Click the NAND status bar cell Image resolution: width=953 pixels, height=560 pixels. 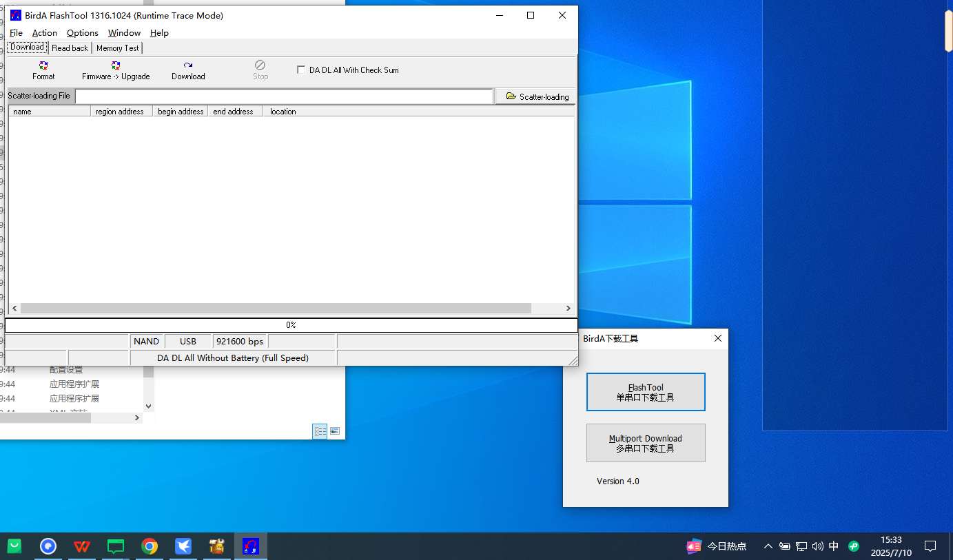[x=147, y=341]
